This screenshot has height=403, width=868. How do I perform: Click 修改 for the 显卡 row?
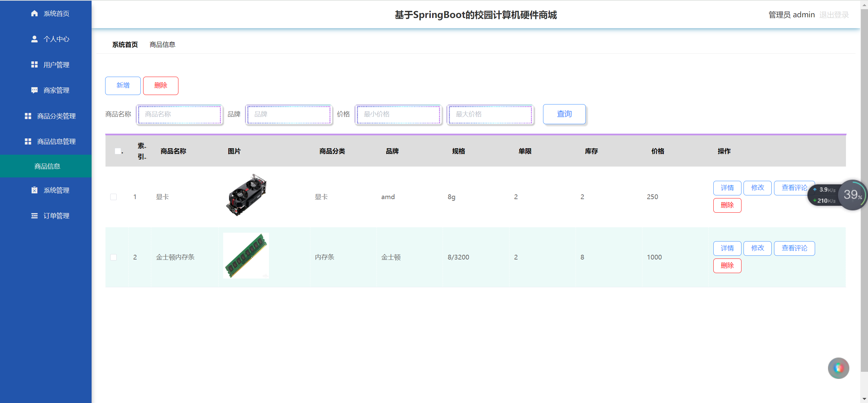[x=757, y=188]
